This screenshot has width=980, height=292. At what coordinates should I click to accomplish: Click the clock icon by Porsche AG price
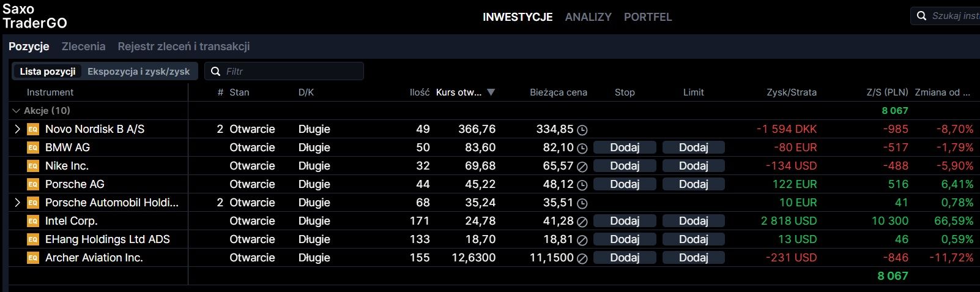(582, 185)
